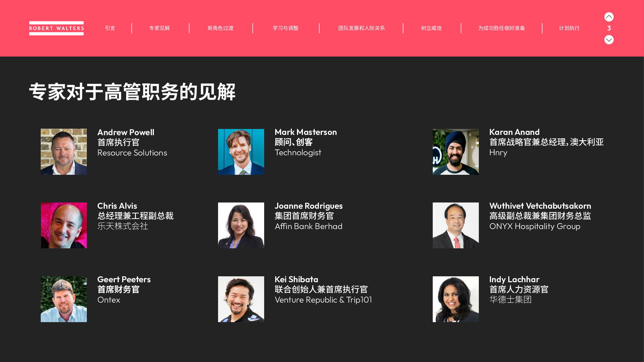Open 团队发展和人际关系 section
The height and width of the screenshot is (362, 644).
click(361, 28)
